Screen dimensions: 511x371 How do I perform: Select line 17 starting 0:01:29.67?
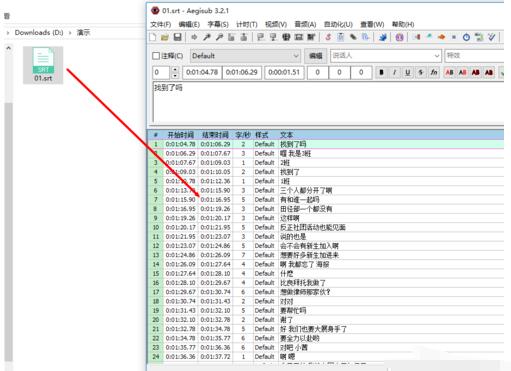(x=326, y=292)
